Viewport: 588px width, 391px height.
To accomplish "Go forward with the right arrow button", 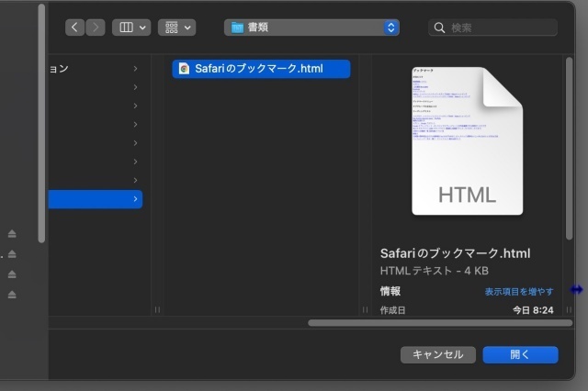I will tap(96, 28).
